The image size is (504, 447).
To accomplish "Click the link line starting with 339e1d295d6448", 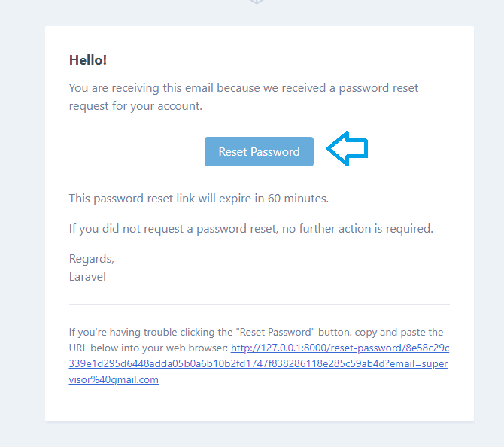I will 258,363.
